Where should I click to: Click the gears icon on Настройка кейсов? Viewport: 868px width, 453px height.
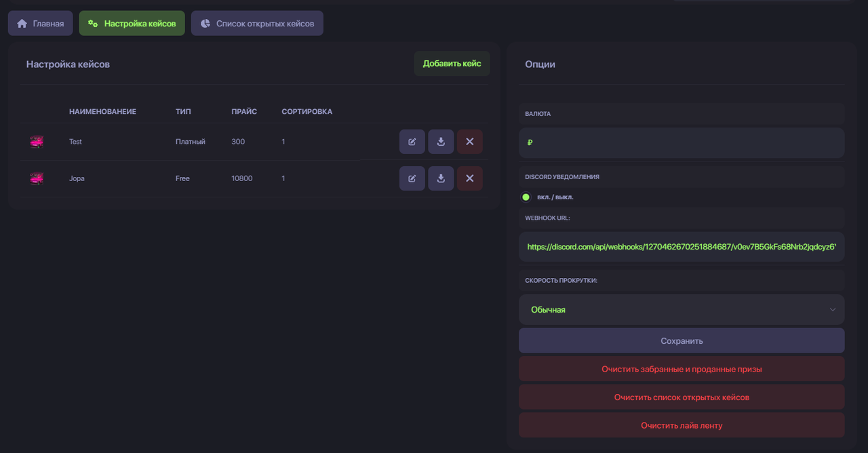93,23
